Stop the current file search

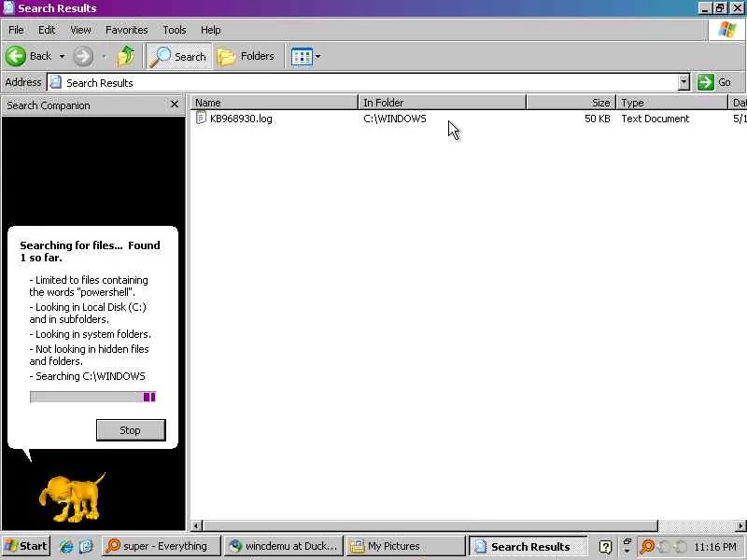pyautogui.click(x=131, y=430)
